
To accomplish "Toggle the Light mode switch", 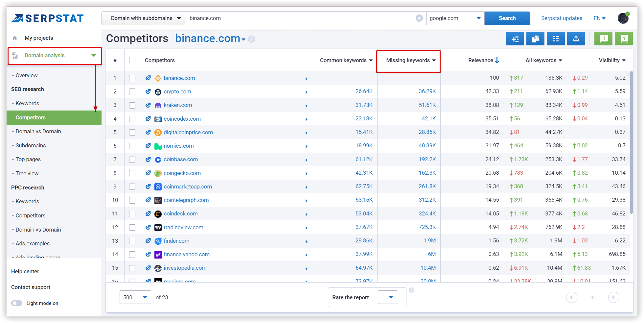I will click(17, 303).
